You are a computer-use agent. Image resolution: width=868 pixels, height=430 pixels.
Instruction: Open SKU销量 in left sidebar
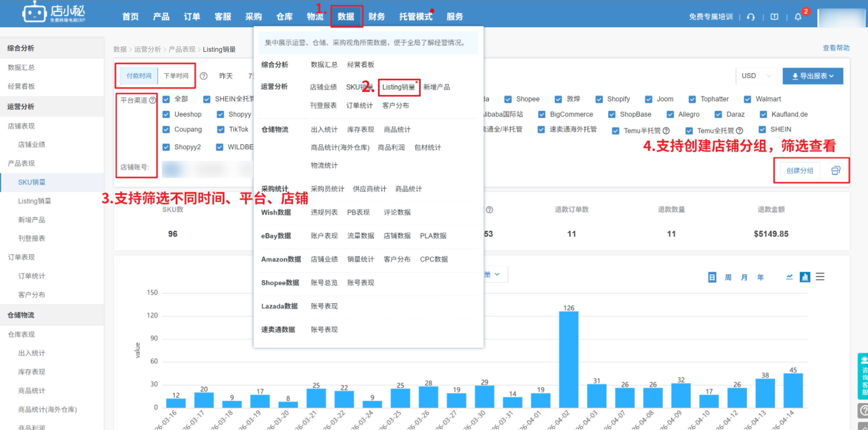31,182
